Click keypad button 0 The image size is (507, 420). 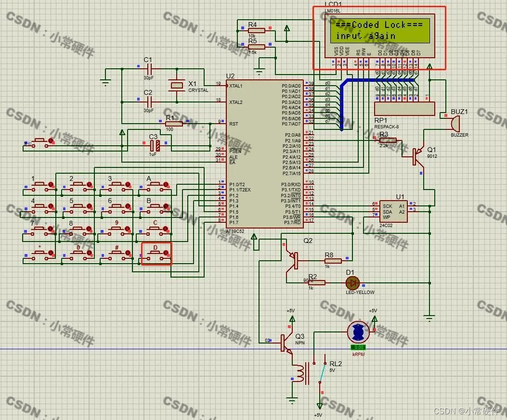pyautogui.click(x=78, y=255)
